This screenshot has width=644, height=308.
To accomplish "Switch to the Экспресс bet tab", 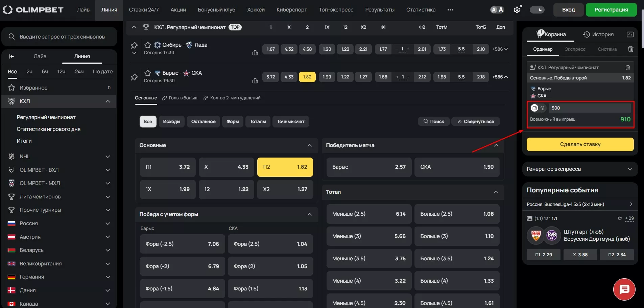I will tap(575, 49).
